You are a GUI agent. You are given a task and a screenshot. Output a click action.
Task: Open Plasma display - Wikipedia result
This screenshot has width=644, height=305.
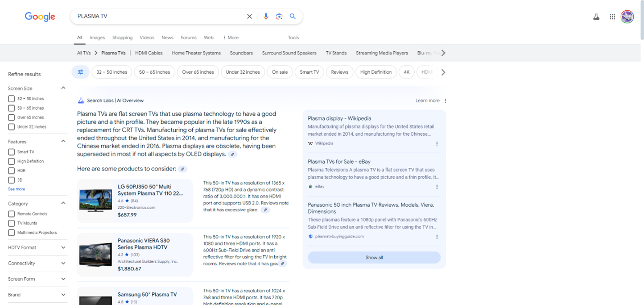click(340, 118)
